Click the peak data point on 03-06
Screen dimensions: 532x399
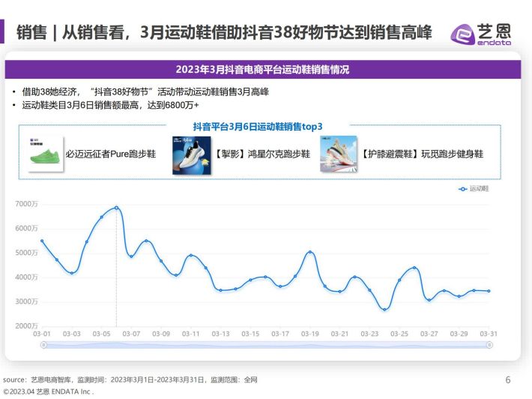pos(116,208)
